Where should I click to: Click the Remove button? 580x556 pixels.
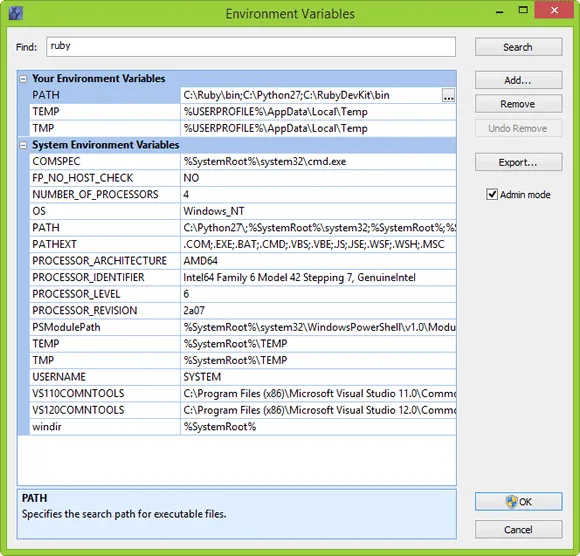pyautogui.click(x=518, y=104)
